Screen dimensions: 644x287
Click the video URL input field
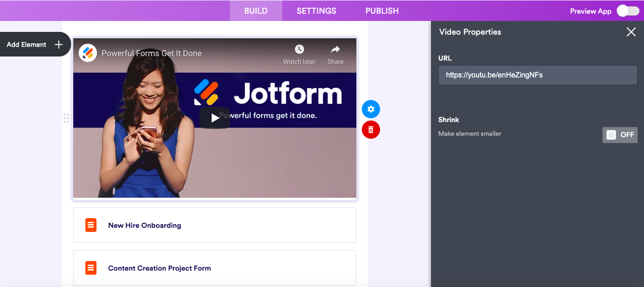(538, 75)
